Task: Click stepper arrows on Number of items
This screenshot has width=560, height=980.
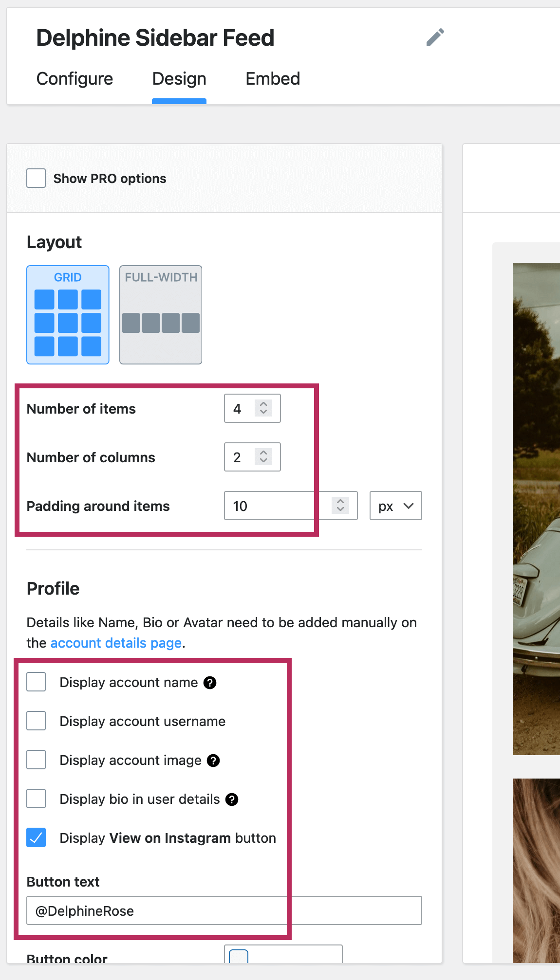Action: point(263,408)
